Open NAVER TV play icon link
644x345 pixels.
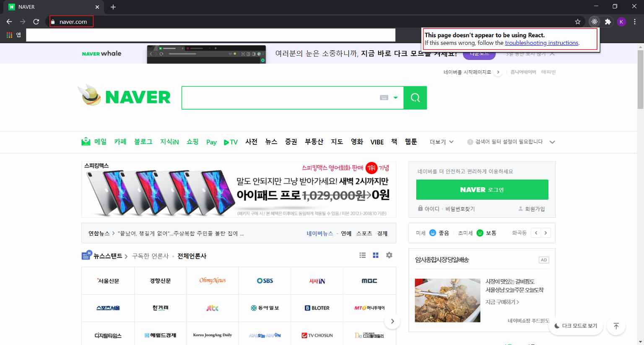[x=231, y=142]
